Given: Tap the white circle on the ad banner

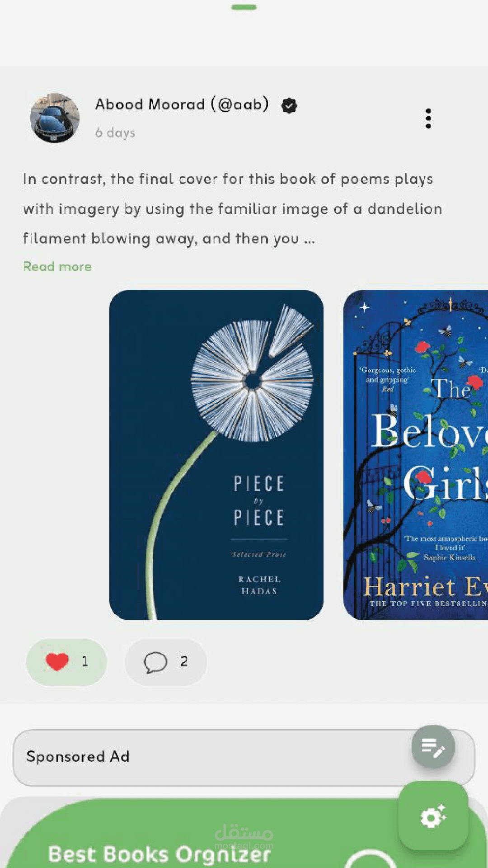Looking at the screenshot, I should click(x=371, y=859).
